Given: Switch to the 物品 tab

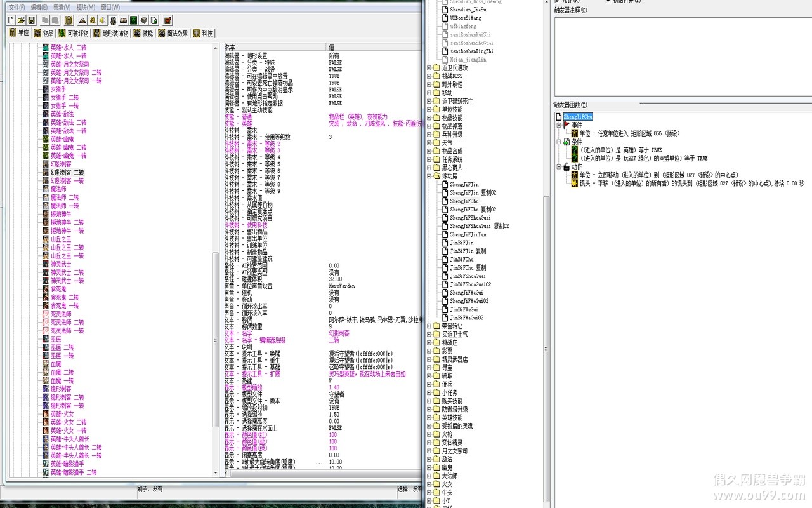Looking at the screenshot, I should [x=44, y=33].
